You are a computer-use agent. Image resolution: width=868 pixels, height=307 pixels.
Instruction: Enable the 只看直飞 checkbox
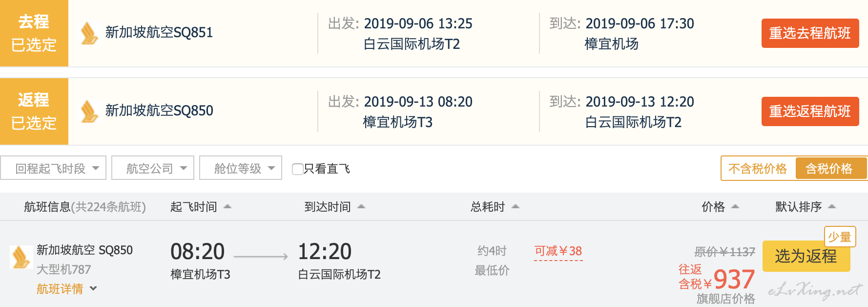click(297, 169)
